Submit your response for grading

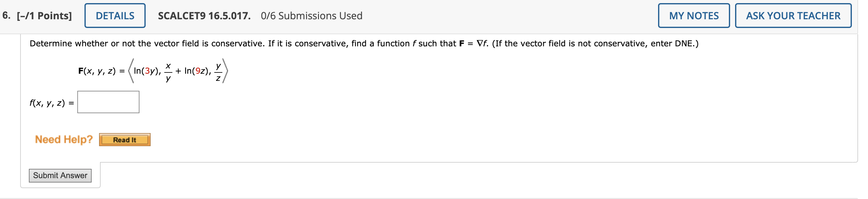coord(61,175)
